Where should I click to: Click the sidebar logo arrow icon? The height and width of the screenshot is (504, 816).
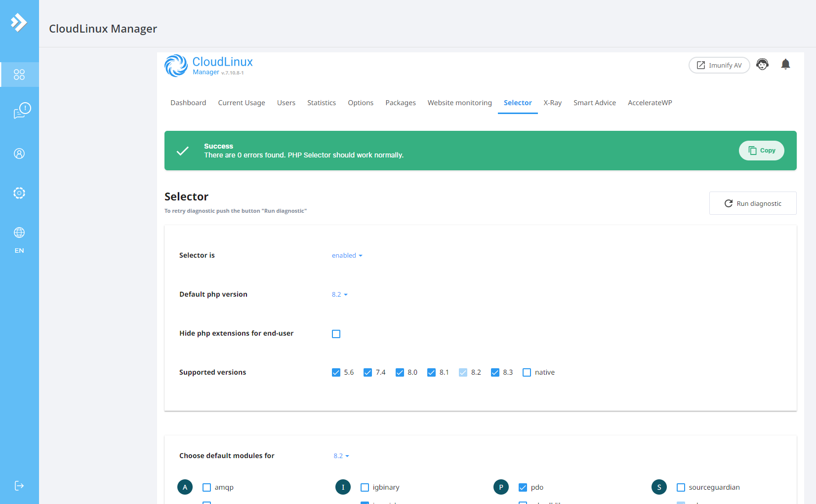pos(19,22)
